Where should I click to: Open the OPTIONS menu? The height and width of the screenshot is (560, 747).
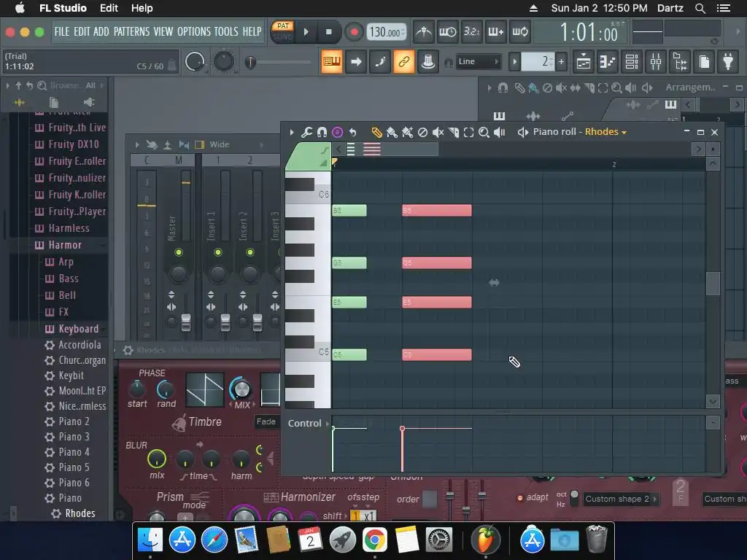(x=194, y=32)
